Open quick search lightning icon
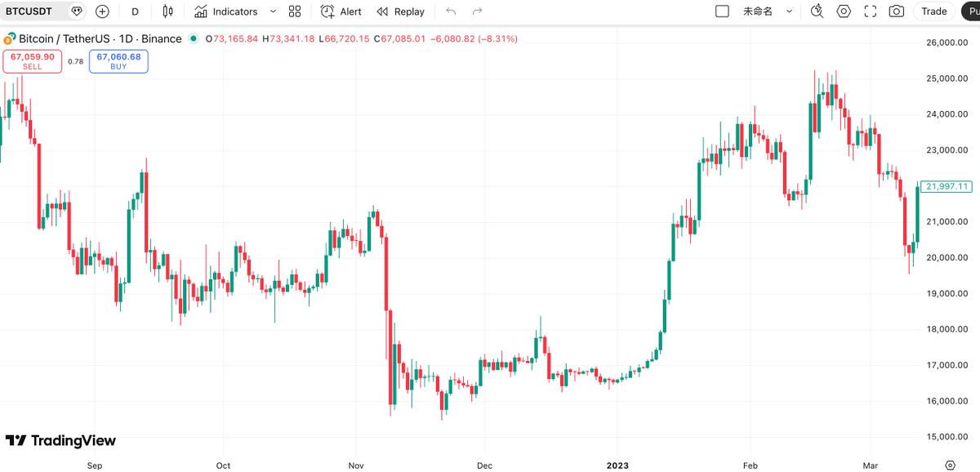Screen dimensions: 980x472 (x=817, y=11)
